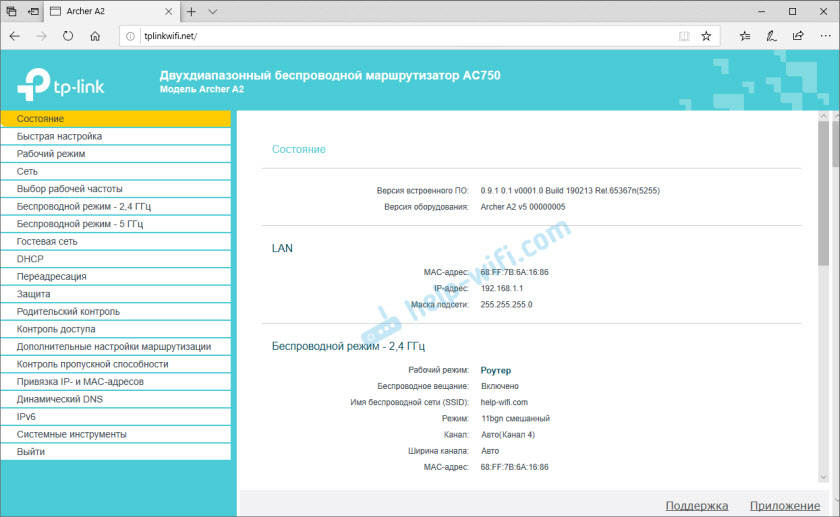Viewport: 840px width, 517px height.
Task: Click the Поддержка link
Action: (x=696, y=506)
